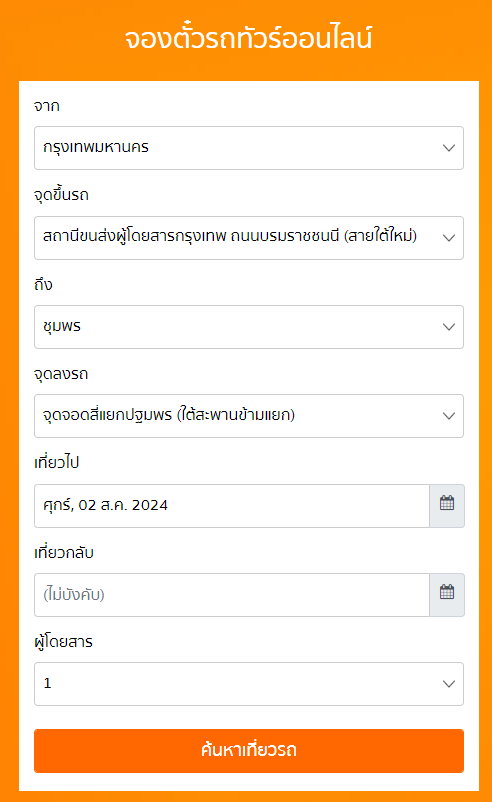This screenshot has height=802, width=492.
Task: Click the จองตั๋วรถทัวร์ออนไลน์ page heading
Action: coord(249,38)
